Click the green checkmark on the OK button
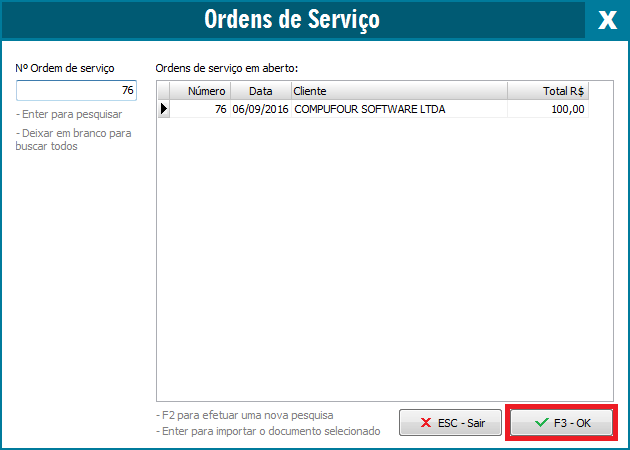Screen dimensions: 630x450 click(541, 423)
